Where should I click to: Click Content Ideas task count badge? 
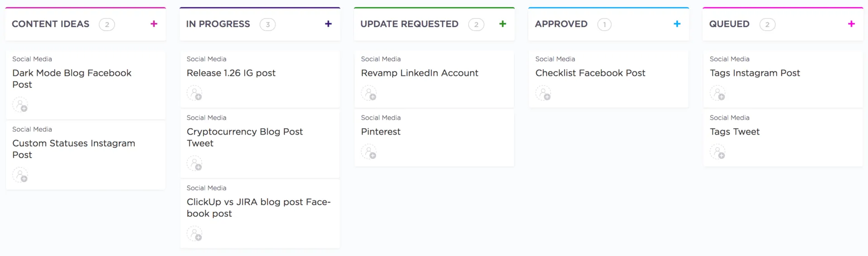coord(107,24)
